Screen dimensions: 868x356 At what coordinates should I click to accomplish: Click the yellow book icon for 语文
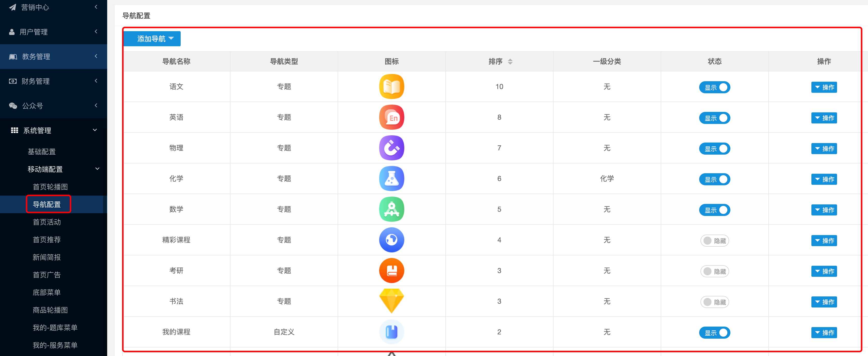391,86
